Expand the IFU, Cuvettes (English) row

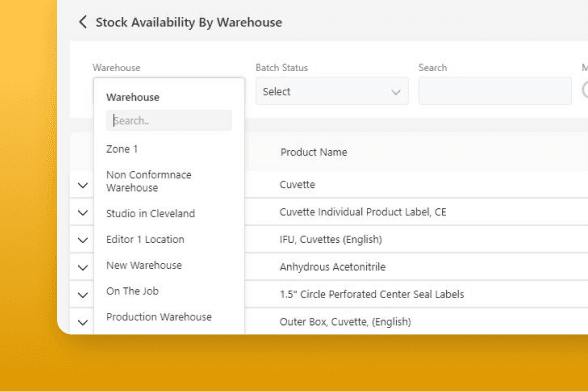click(x=83, y=240)
